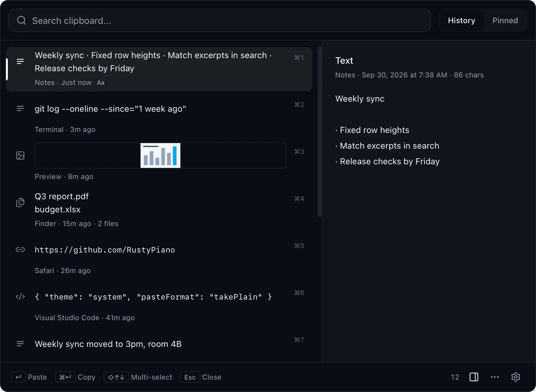Click the Text heading in preview pane
536x392 pixels.
pos(344,60)
